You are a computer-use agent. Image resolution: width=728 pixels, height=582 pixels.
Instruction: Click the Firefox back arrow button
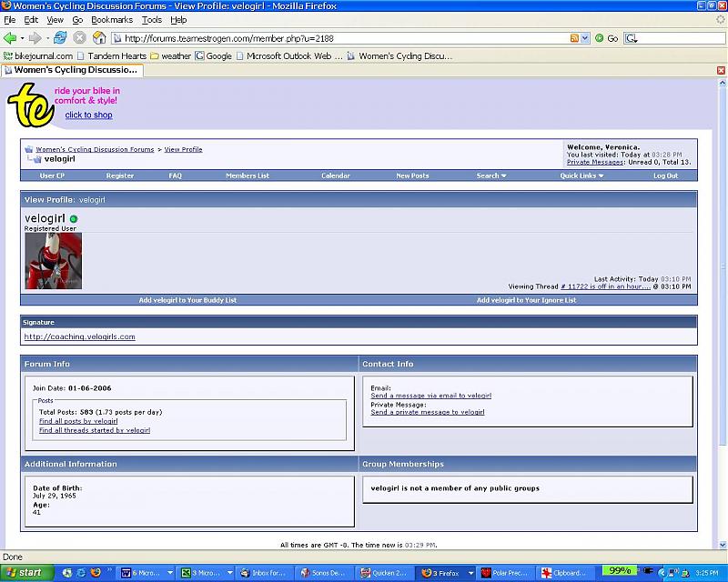[11, 38]
